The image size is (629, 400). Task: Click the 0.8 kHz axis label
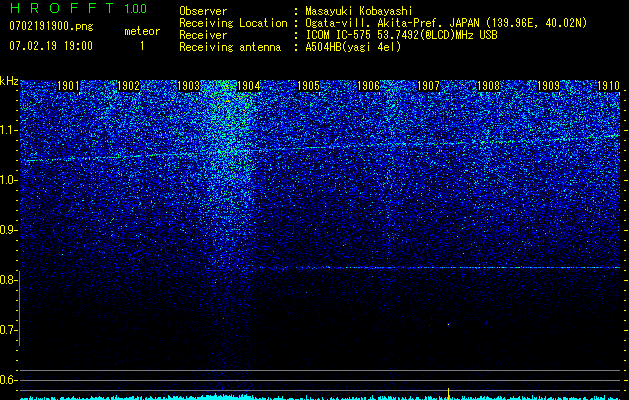coord(9,280)
